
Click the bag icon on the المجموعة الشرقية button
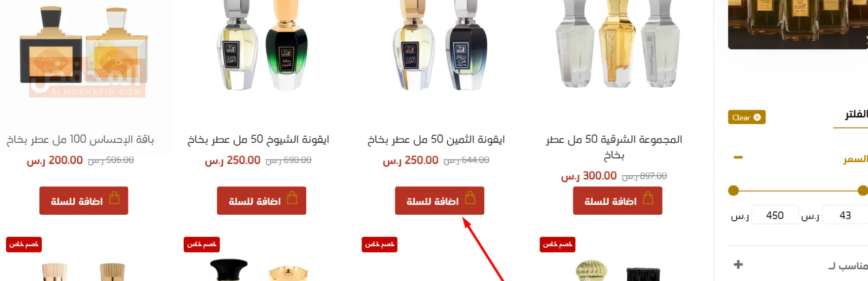[648, 198]
